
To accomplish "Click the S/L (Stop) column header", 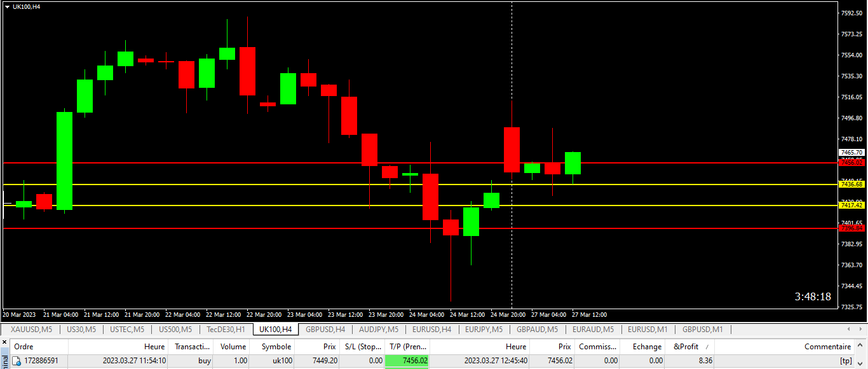I will 362,347.
